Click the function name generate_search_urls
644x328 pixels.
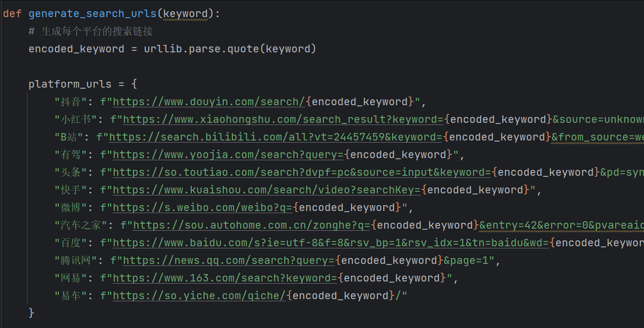(93, 13)
